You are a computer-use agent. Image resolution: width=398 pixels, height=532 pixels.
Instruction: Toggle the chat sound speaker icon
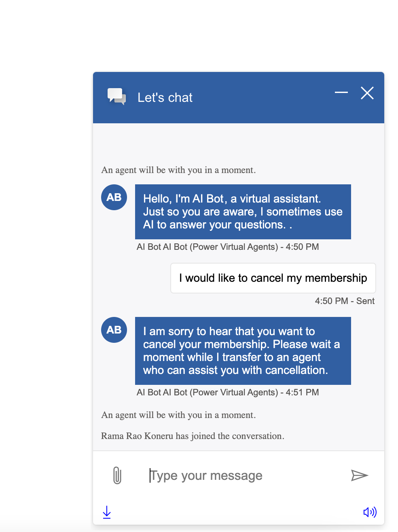pyautogui.click(x=370, y=512)
